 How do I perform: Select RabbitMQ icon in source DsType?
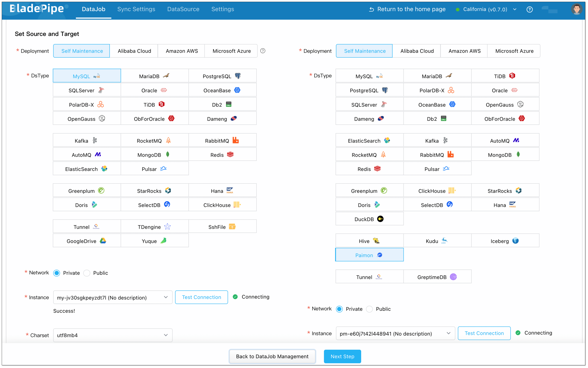coord(235,140)
